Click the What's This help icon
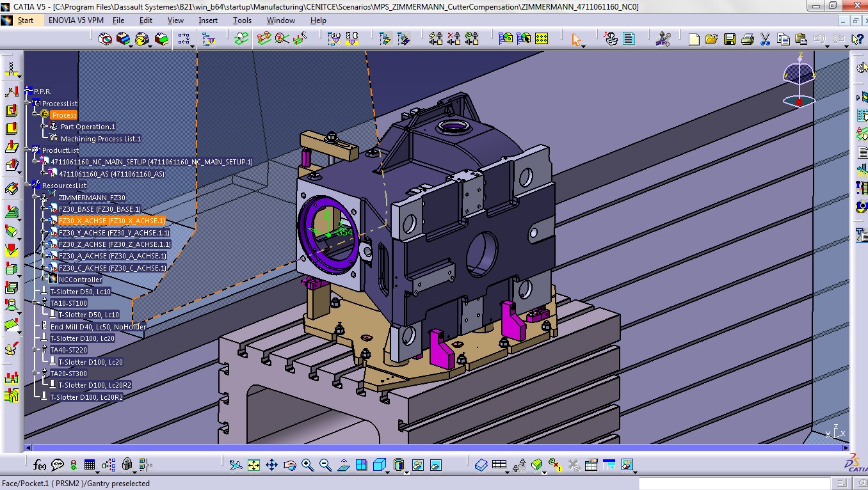Screen dimensions: 868x490 pyautogui.click(x=857, y=40)
